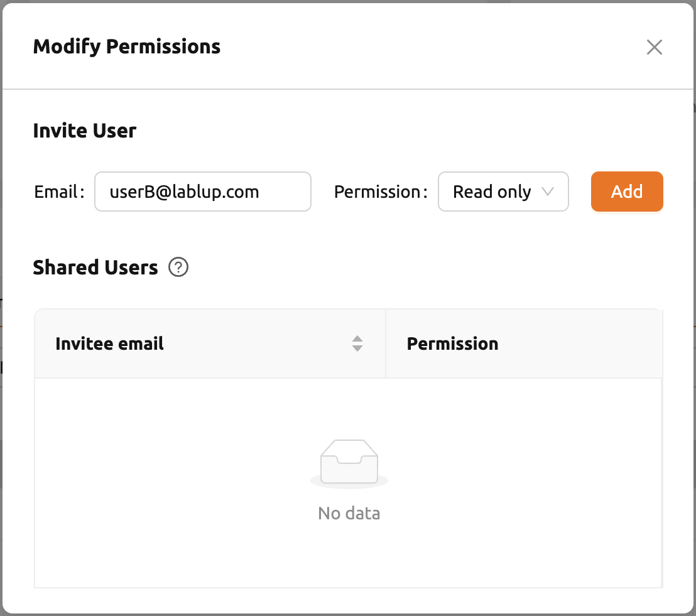Click the No data placeholder text
The height and width of the screenshot is (616, 696).
[x=349, y=514]
